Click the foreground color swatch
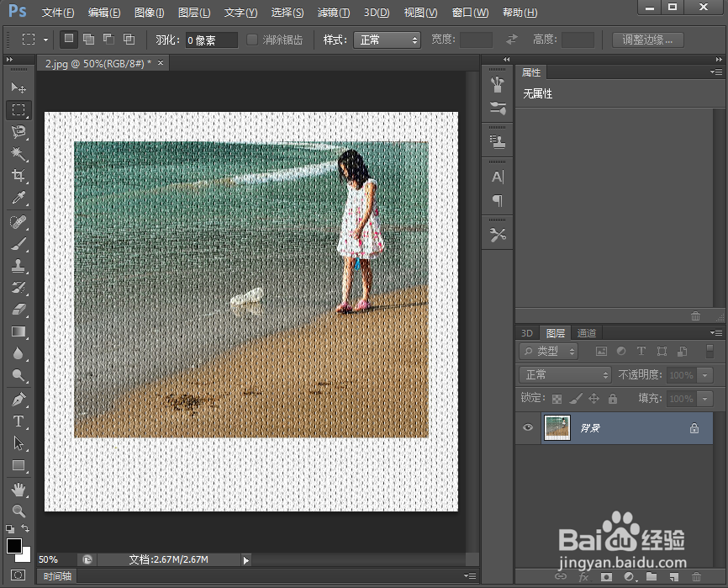The image size is (728, 588). click(x=14, y=546)
